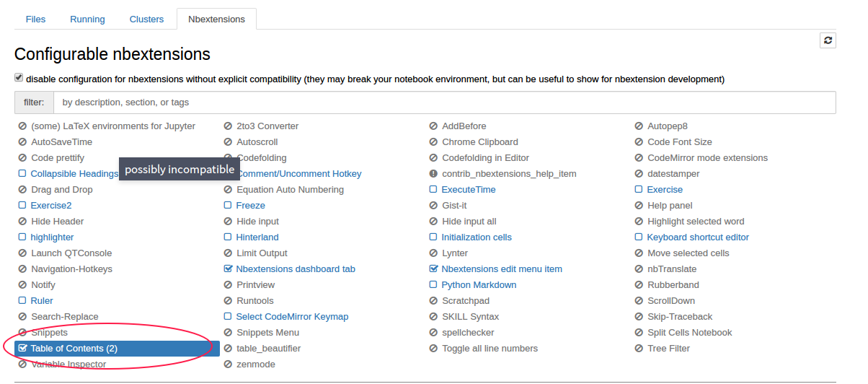Switch to the Files tab
Viewport: 868px width, 384px height.
pyautogui.click(x=35, y=19)
